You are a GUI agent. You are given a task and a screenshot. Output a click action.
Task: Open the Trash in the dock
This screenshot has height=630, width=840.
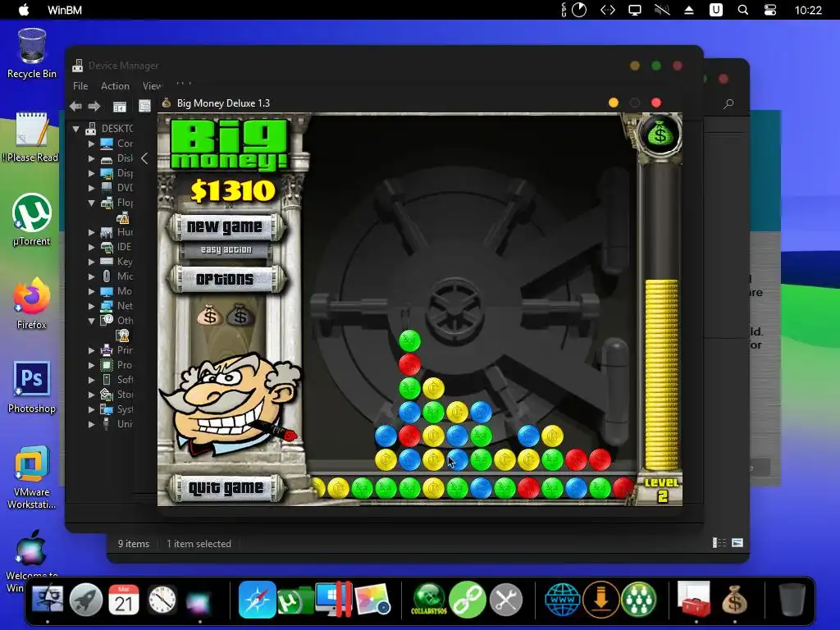pyautogui.click(x=792, y=600)
